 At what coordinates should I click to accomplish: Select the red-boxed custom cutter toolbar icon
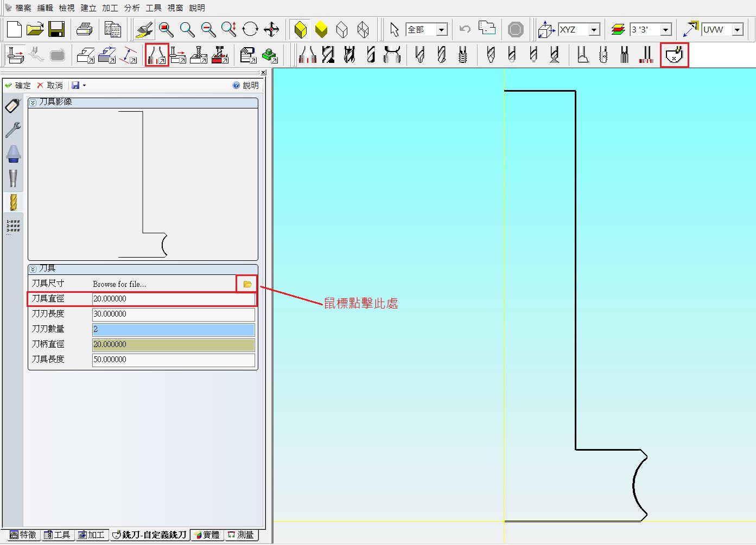click(x=157, y=55)
